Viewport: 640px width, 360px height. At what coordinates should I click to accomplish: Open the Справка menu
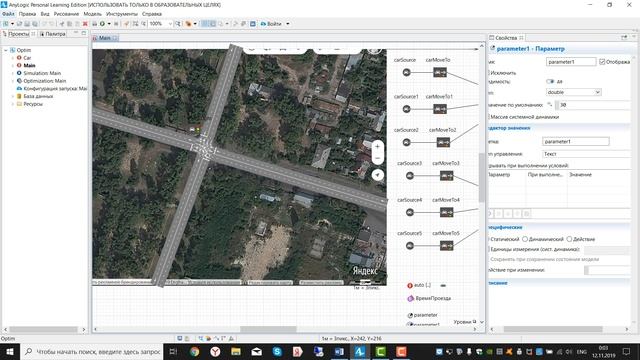click(x=152, y=14)
